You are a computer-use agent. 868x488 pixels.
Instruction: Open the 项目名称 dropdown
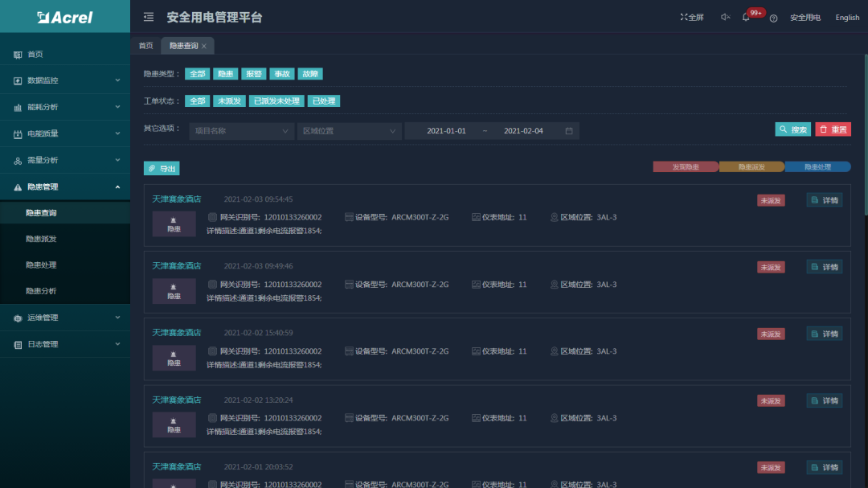point(242,130)
